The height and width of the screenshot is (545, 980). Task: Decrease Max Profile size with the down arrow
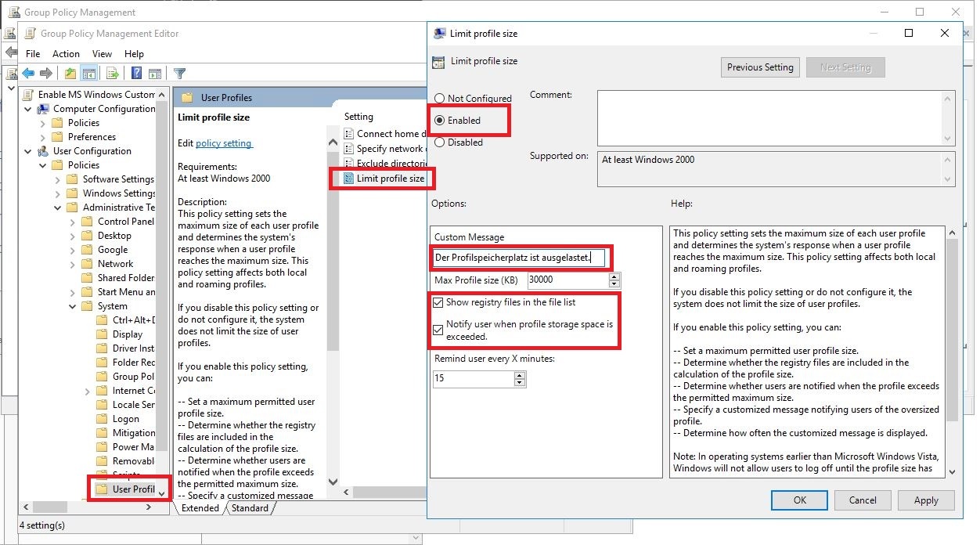(x=614, y=283)
